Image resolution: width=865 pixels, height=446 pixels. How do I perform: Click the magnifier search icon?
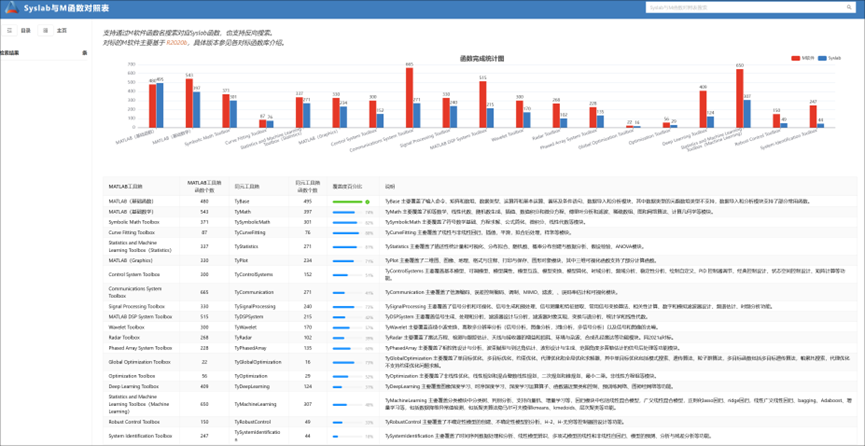click(x=849, y=8)
